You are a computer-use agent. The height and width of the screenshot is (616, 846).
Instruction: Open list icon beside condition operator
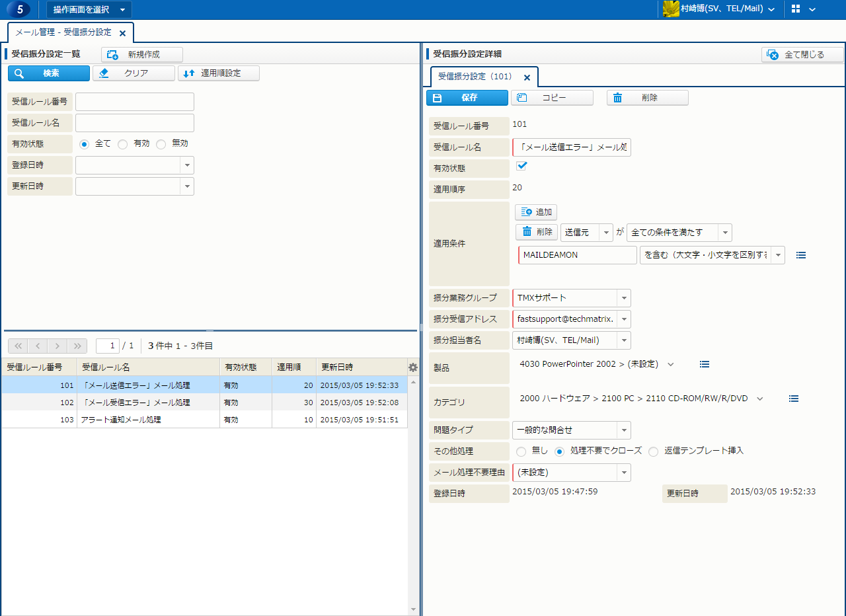coord(801,255)
